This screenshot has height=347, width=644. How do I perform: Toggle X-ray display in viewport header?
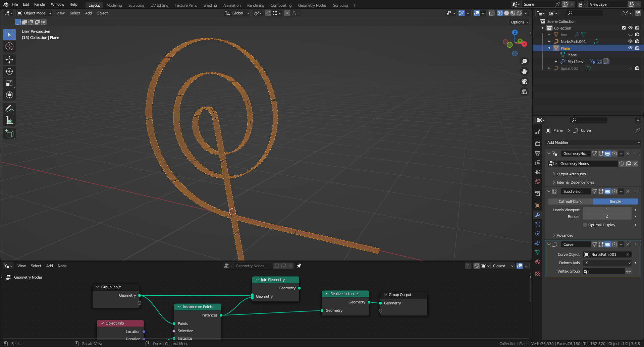[491, 13]
